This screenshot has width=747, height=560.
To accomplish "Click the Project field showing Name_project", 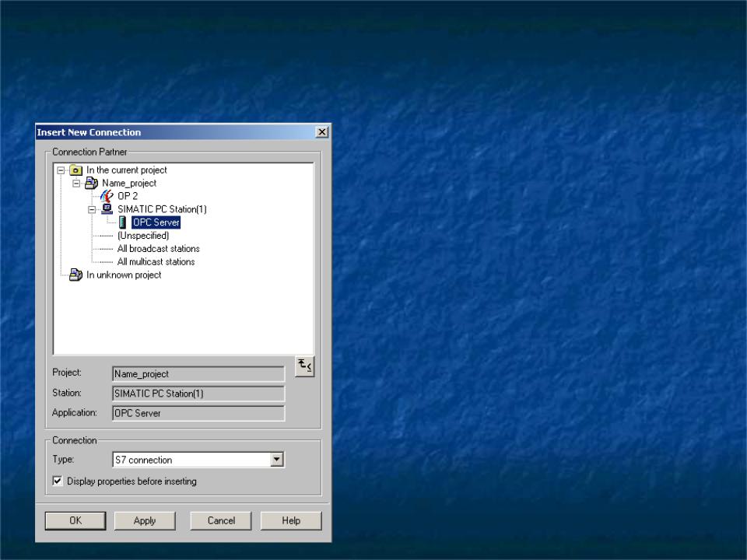I will point(198,374).
